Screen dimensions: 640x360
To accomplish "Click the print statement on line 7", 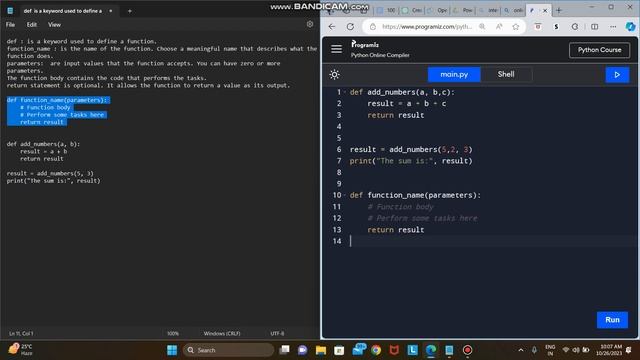I will [x=411, y=161].
